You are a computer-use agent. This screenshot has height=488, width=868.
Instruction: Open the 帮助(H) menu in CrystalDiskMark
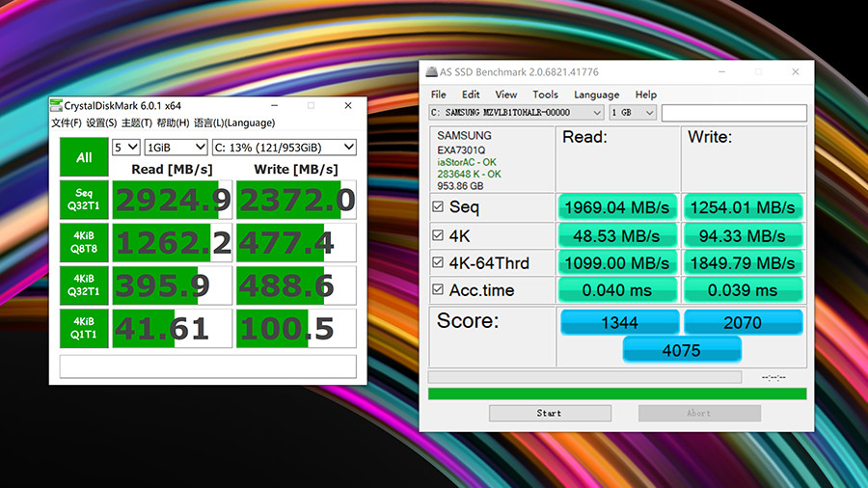[173, 122]
